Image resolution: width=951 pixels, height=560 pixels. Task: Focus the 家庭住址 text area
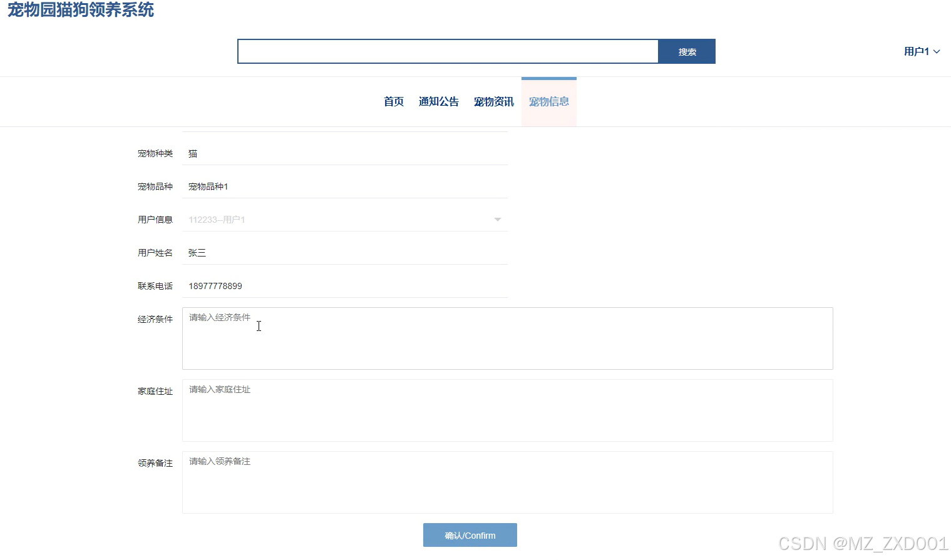coord(508,410)
